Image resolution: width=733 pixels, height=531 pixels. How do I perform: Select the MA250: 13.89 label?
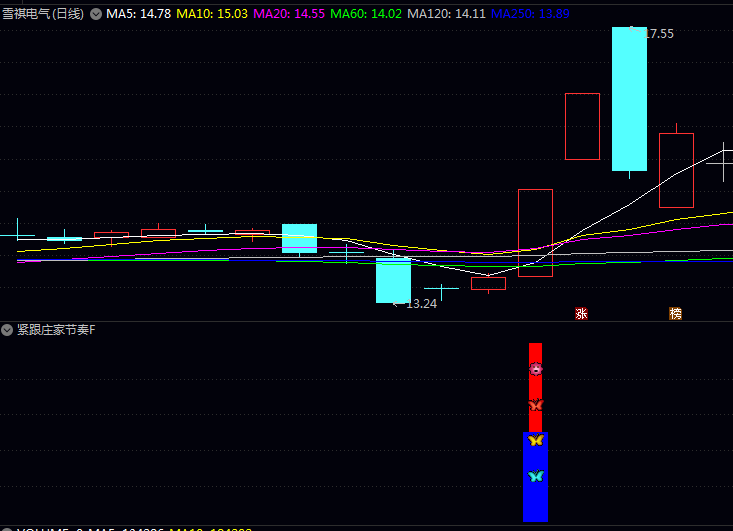530,14
